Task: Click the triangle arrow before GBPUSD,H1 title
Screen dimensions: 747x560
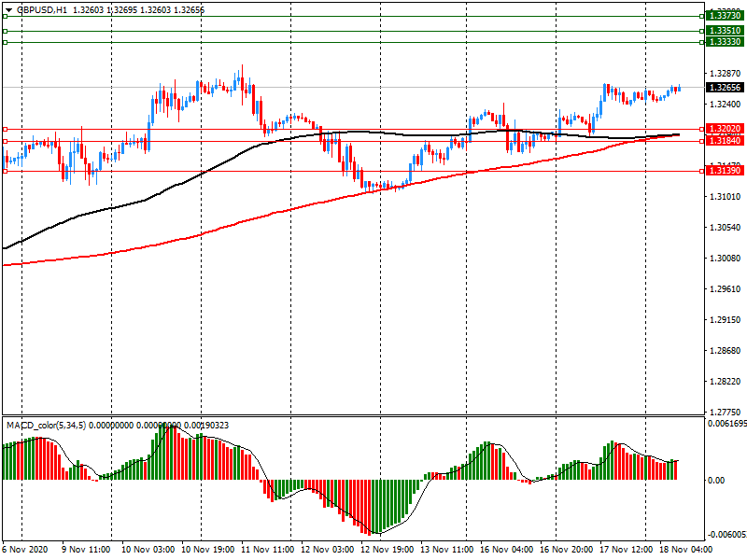Action: point(8,9)
